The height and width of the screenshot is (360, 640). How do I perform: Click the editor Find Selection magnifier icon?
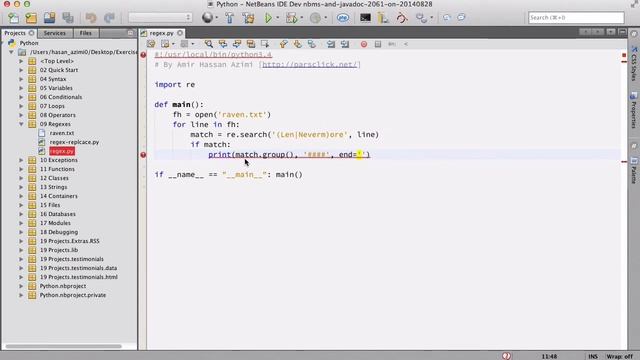tap(209, 44)
